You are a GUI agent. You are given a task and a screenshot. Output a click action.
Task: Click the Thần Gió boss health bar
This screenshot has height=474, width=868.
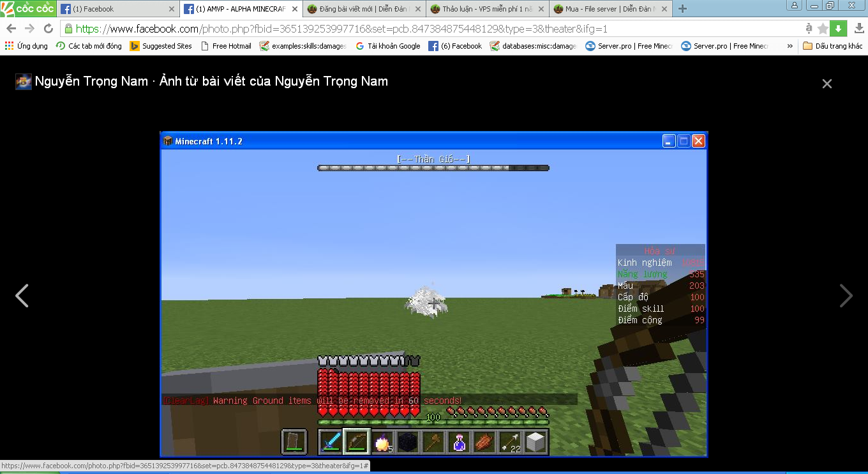point(433,168)
